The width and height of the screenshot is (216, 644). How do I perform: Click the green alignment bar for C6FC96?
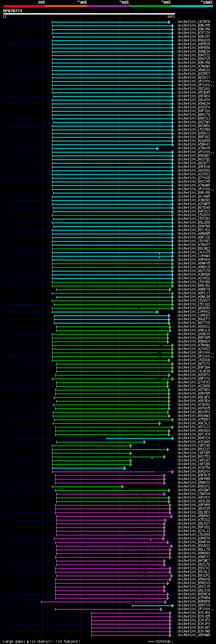pyautogui.click(x=92, y=446)
